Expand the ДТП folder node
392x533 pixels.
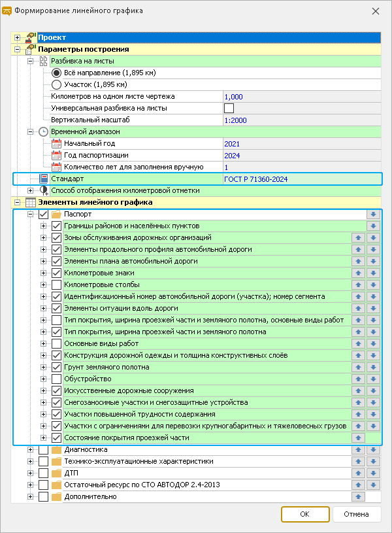[x=30, y=473]
